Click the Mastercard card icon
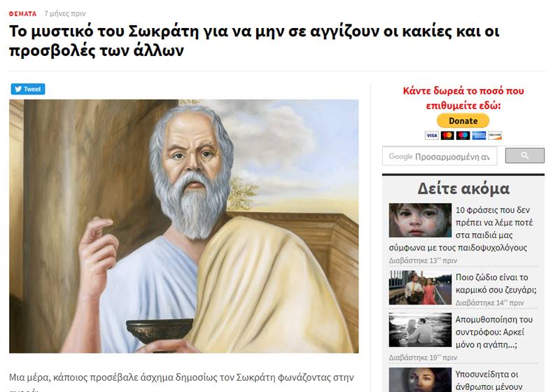Viewport: 560px width, 392px height. 447,136
